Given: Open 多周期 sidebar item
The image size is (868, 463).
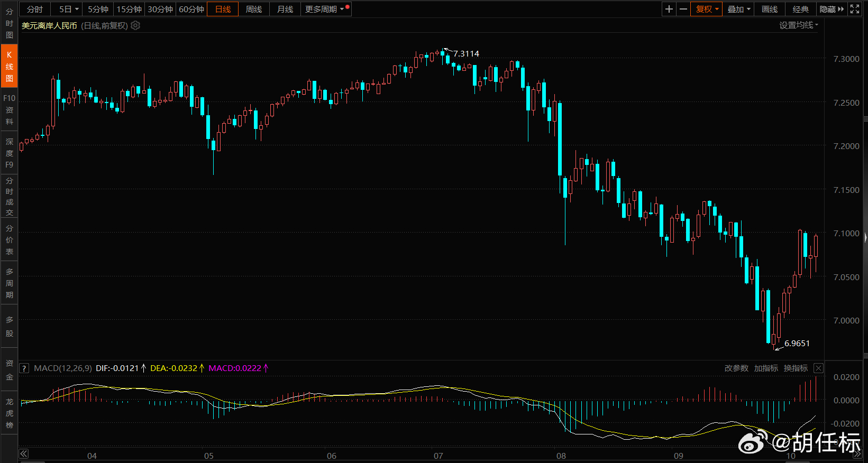Looking at the screenshot, I should point(9,283).
